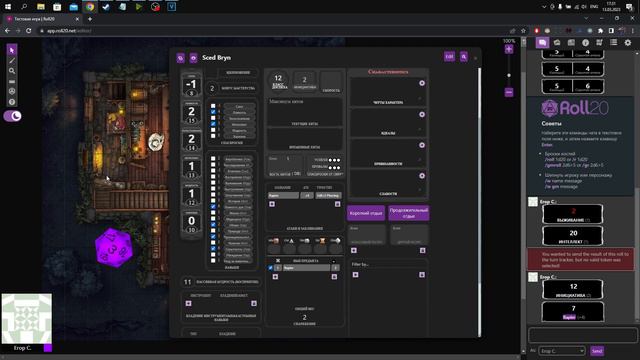This screenshot has height=360, width=640.
Task: Click the inventory item name field
Action: click(306, 268)
